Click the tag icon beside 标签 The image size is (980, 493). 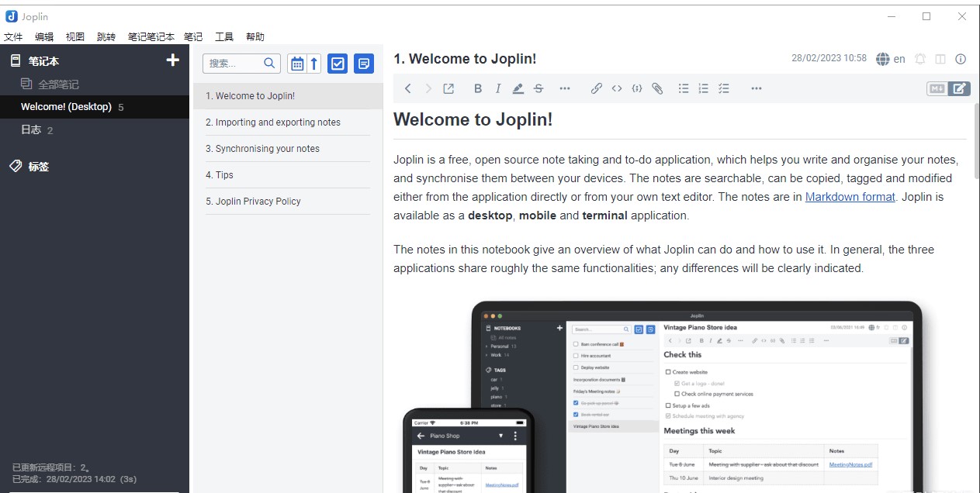tap(16, 166)
